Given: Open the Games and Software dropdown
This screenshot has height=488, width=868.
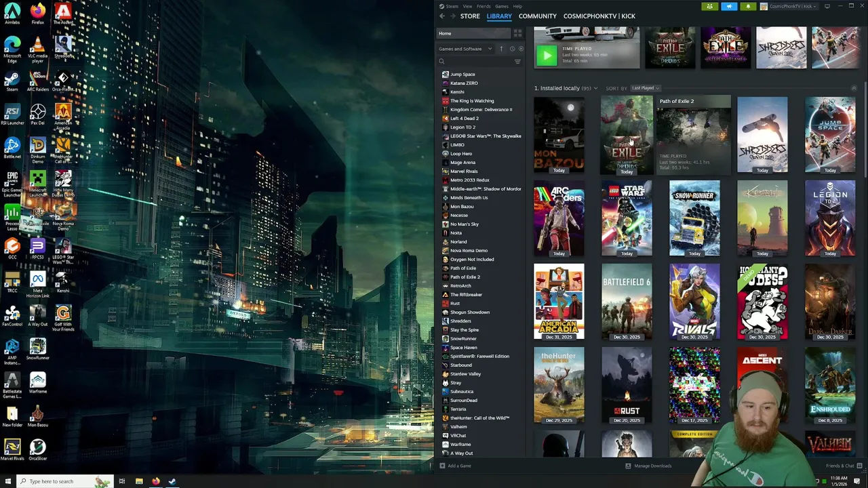Looking at the screenshot, I should [x=465, y=49].
